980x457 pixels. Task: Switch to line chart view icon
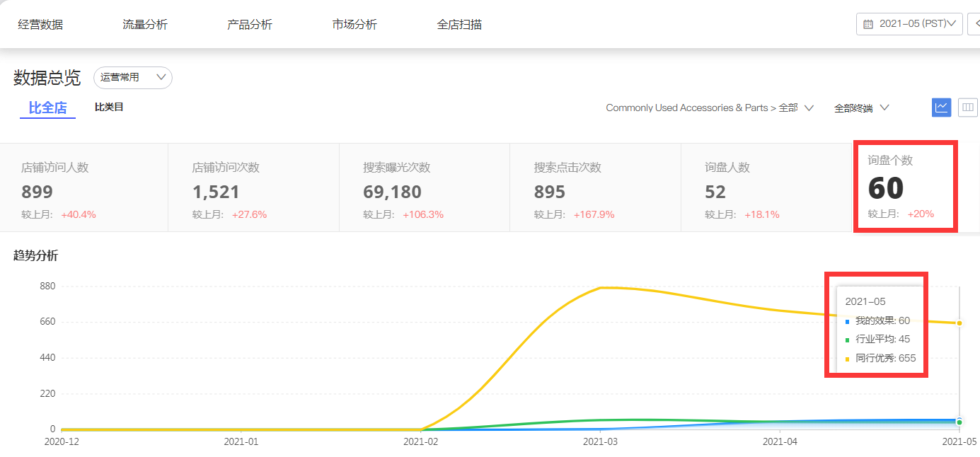(941, 108)
